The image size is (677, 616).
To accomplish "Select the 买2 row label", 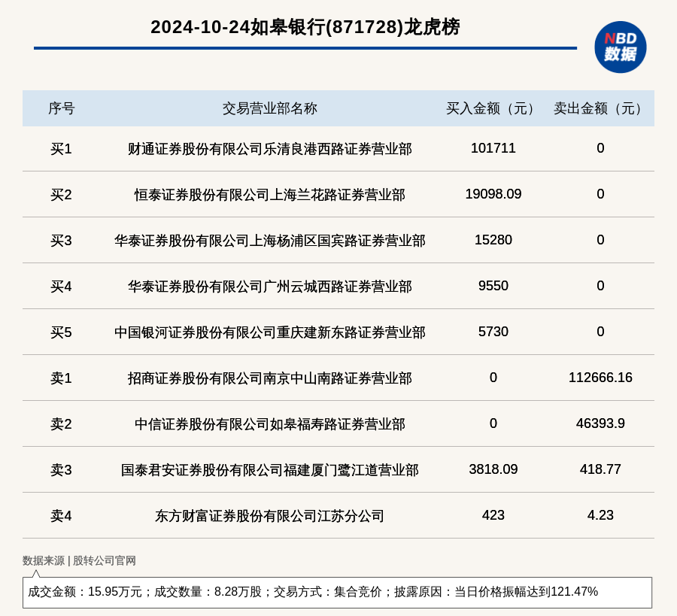I will [61, 195].
